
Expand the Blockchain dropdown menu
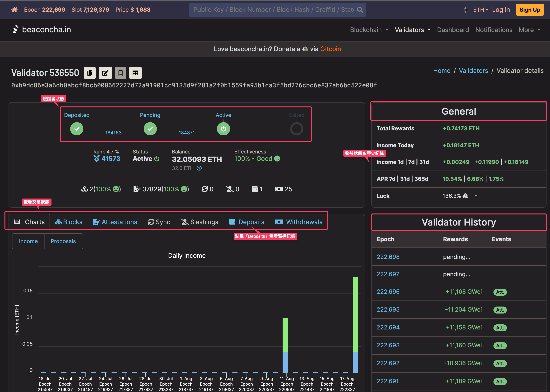coord(369,30)
